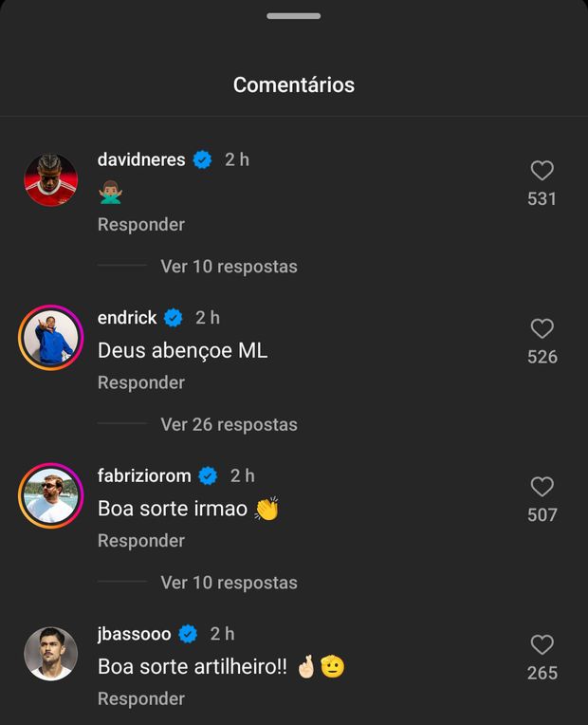The width and height of the screenshot is (588, 725).
Task: Like fabriziorom's comment with heart icon
Action: [x=542, y=487]
